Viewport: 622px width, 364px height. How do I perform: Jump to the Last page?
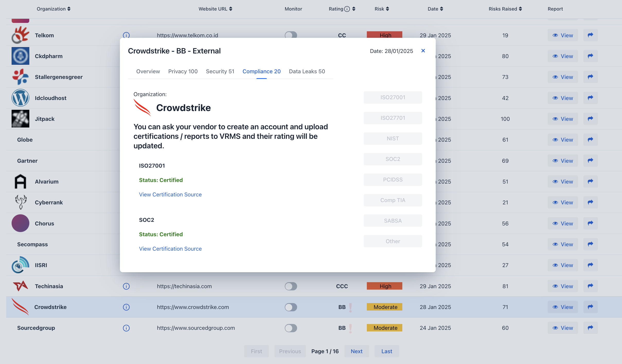tap(387, 351)
